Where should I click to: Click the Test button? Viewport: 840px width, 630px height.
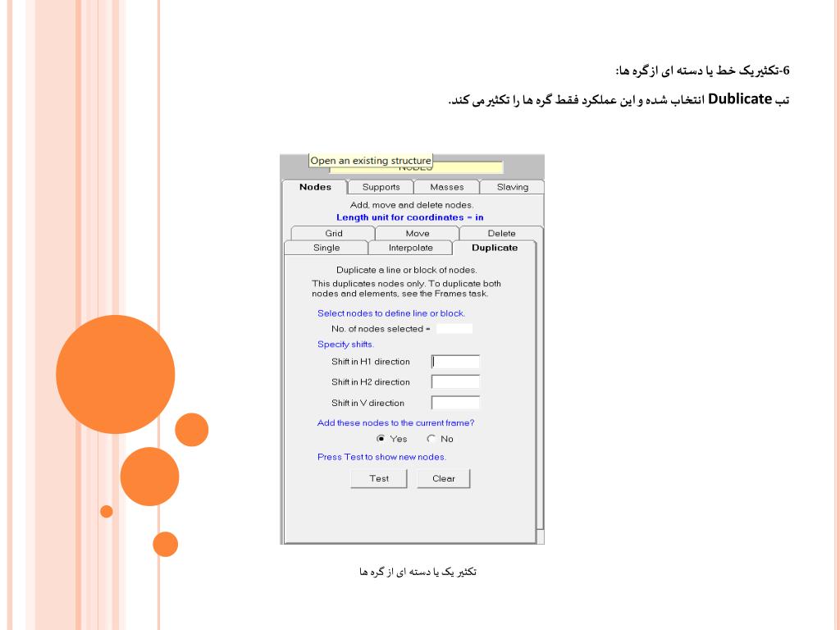379,479
